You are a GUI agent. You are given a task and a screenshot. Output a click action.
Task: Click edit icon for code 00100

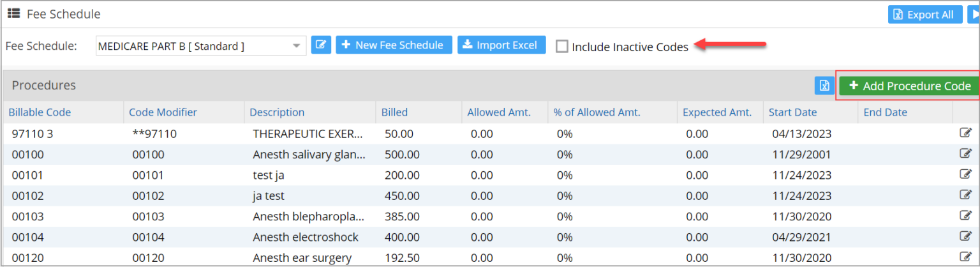tap(965, 154)
